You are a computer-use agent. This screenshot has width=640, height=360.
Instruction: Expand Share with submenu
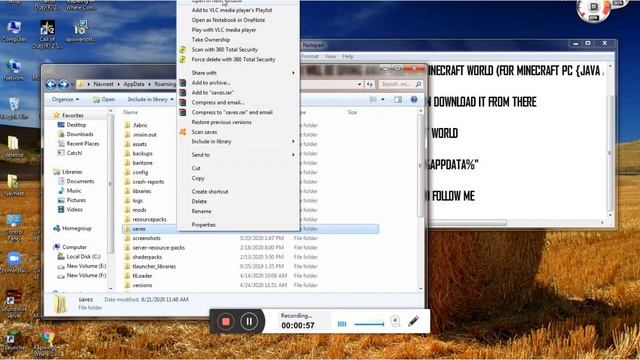pos(237,73)
